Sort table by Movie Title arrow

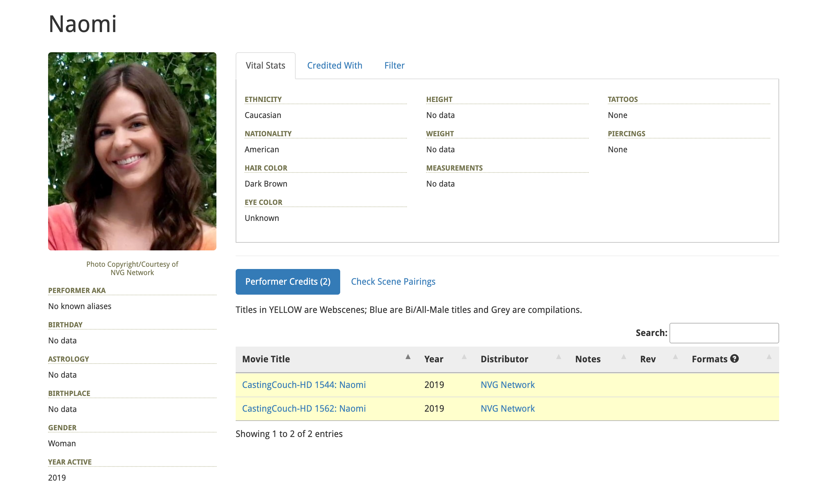(x=408, y=357)
